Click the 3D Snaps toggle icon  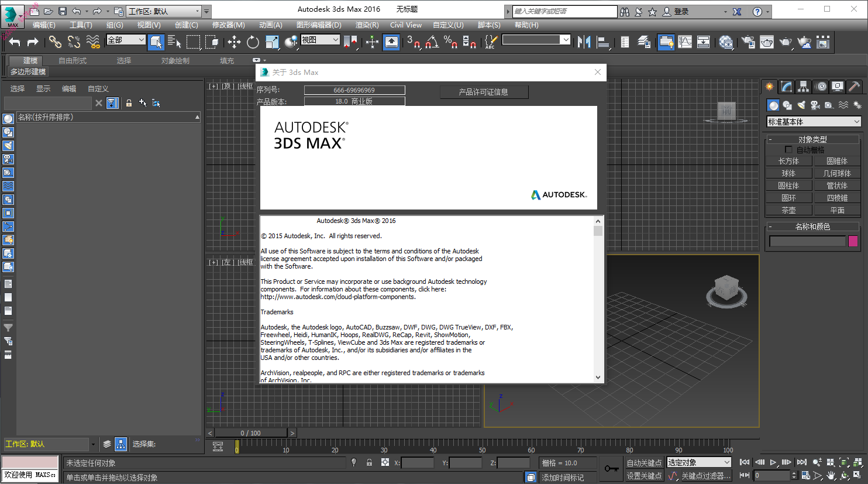point(414,42)
